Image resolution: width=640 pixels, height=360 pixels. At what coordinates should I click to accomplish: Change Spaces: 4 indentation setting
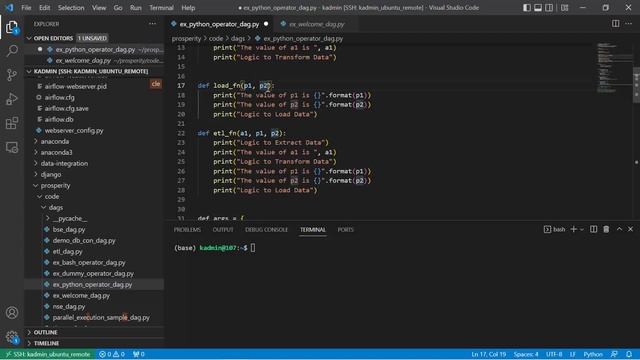coord(526,354)
